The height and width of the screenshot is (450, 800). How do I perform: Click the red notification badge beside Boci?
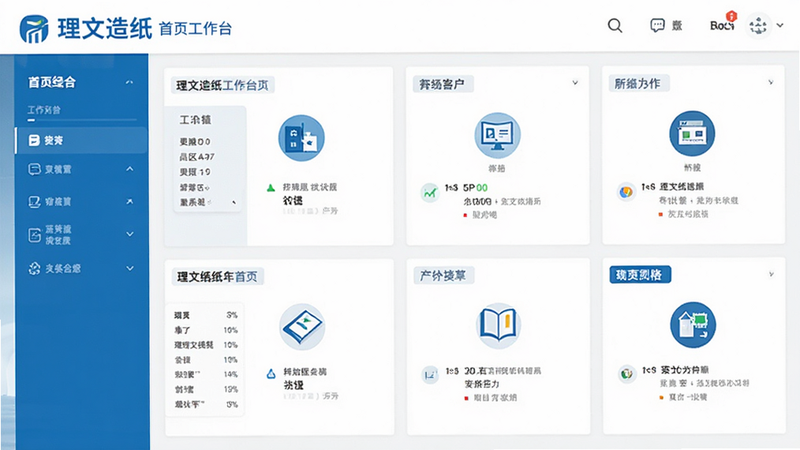pos(732,16)
